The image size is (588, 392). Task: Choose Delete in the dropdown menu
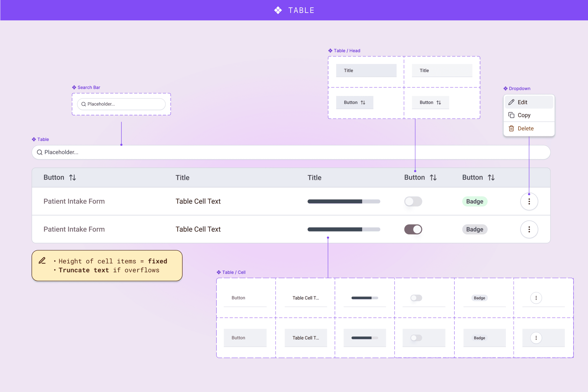point(525,128)
